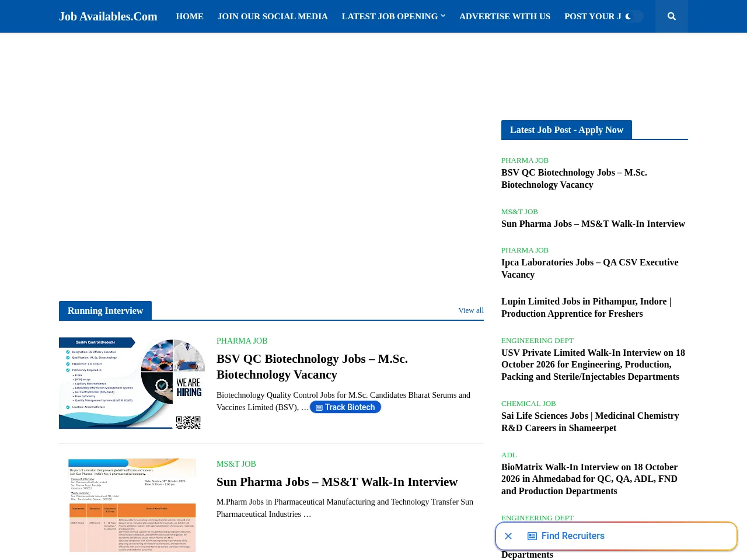The width and height of the screenshot is (747, 560).
Task: Click Latest Job Post - Apply Now heading
Action: [567, 130]
